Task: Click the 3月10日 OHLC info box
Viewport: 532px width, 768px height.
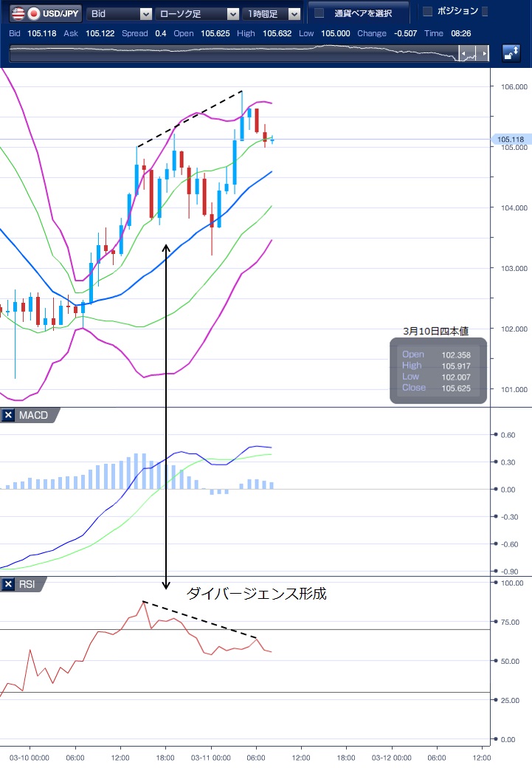Action: [x=438, y=371]
